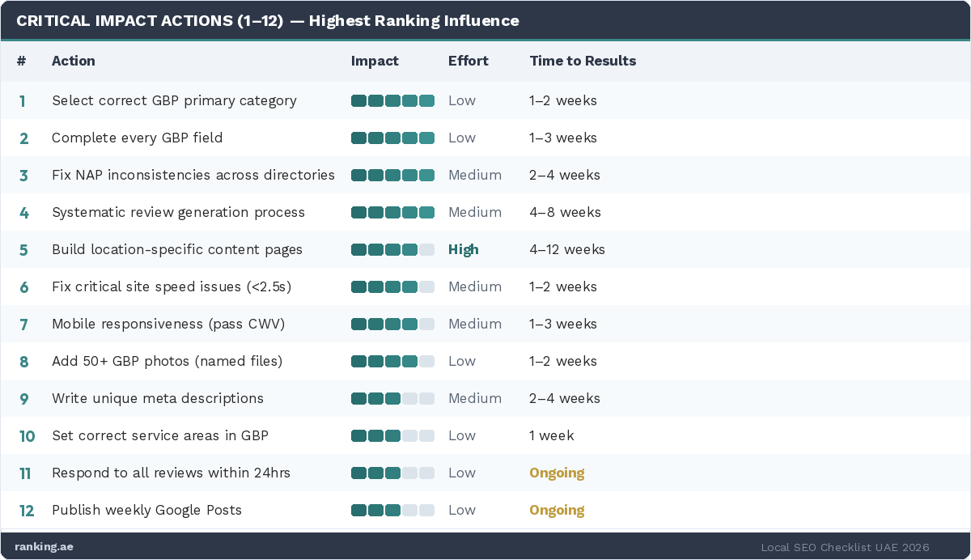
Task: Click the 4–12 weeks time value
Action: click(567, 250)
